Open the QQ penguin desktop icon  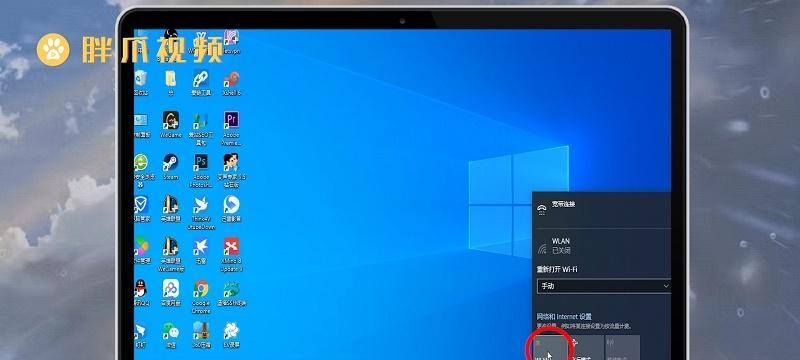[141, 292]
